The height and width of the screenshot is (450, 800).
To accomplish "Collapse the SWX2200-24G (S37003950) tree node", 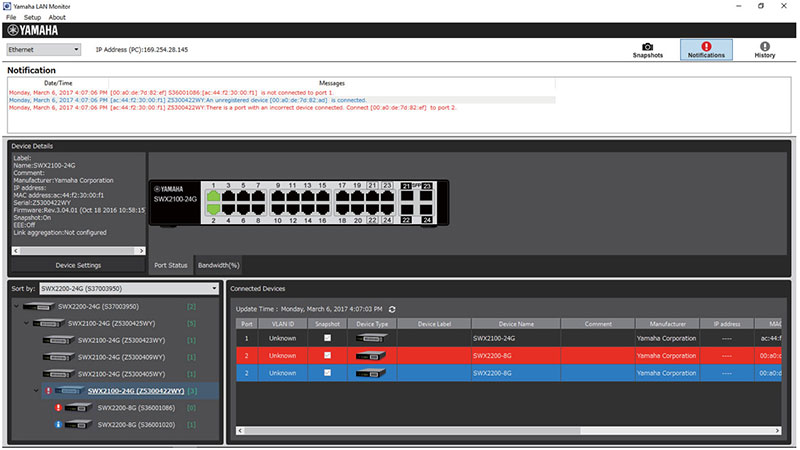I will (x=16, y=307).
